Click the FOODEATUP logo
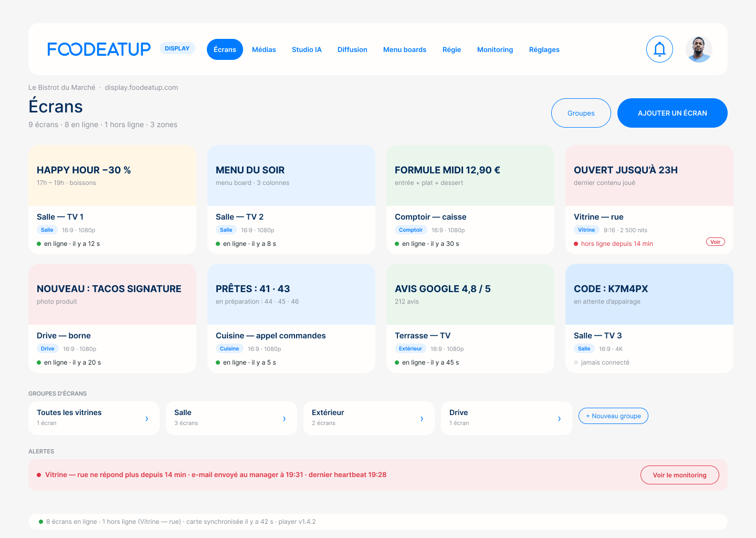The height and width of the screenshot is (538, 756). coord(99,49)
